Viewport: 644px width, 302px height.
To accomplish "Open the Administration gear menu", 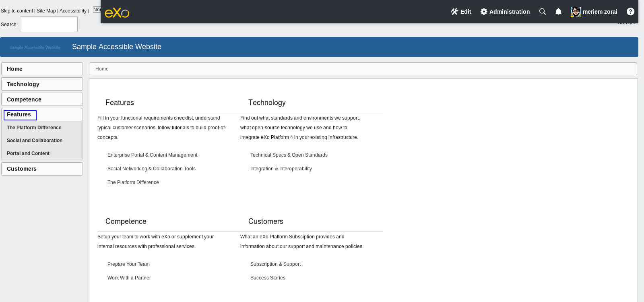I will tap(505, 12).
